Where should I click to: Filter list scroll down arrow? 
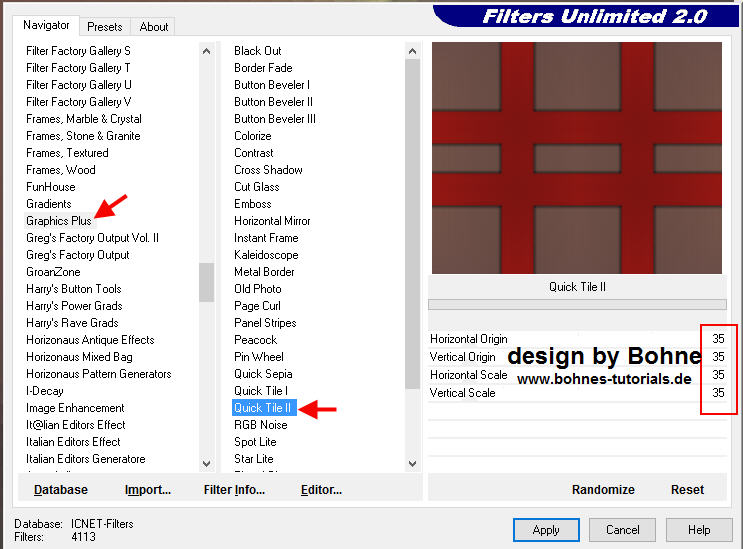412,463
